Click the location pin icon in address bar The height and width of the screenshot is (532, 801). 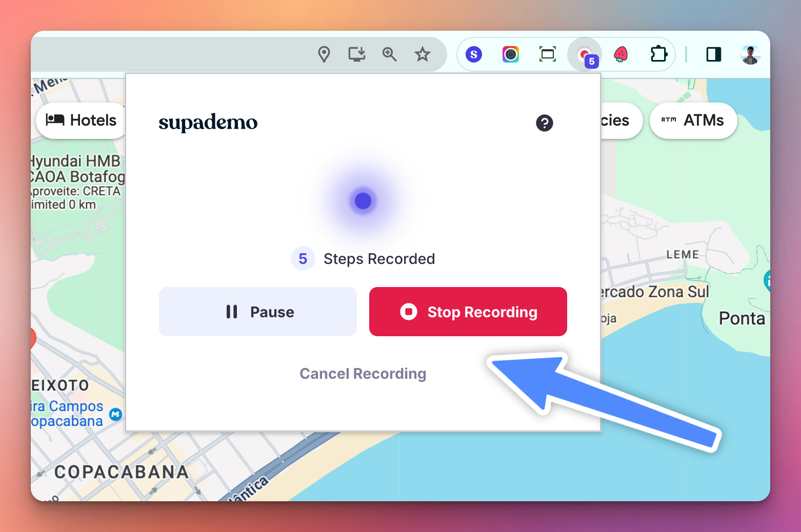(324, 54)
